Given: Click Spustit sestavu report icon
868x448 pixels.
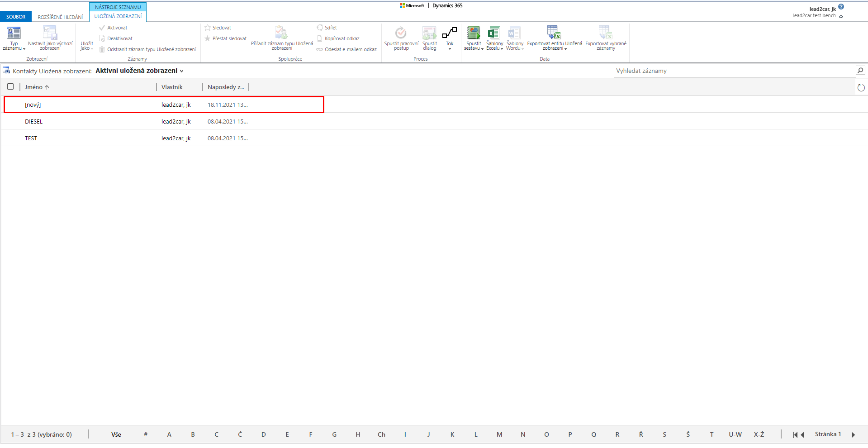Looking at the screenshot, I should pyautogui.click(x=474, y=33).
